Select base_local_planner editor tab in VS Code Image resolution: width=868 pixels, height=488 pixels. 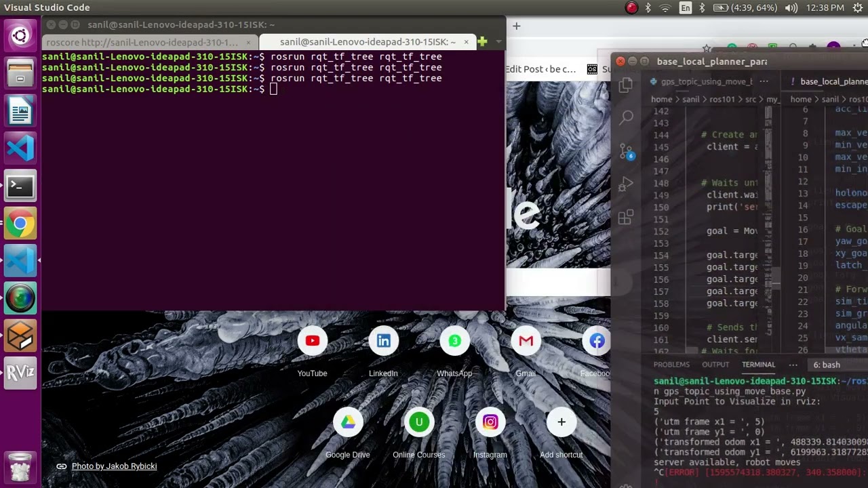point(828,81)
